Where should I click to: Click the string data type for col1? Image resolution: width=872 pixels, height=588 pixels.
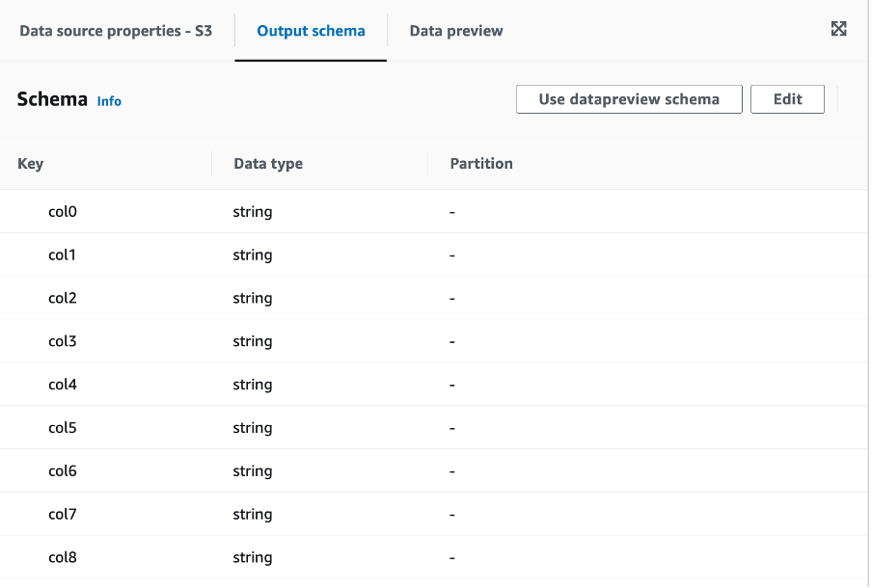tap(253, 255)
